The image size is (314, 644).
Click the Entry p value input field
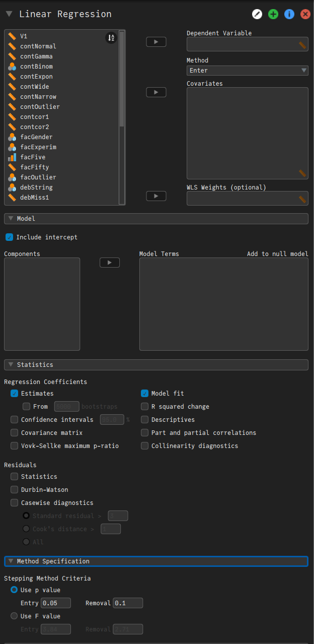tap(55, 603)
